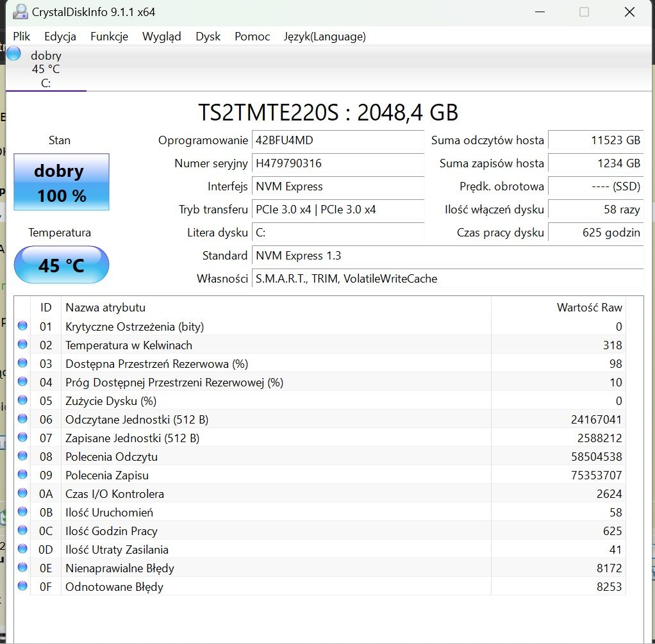Close the CrystalDiskInfo window

(629, 12)
